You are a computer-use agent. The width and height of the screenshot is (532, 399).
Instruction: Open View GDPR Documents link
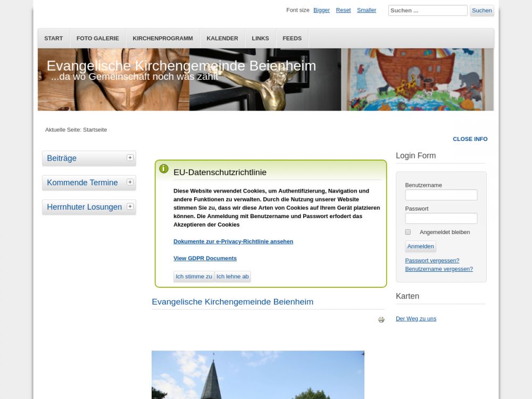pos(205,259)
